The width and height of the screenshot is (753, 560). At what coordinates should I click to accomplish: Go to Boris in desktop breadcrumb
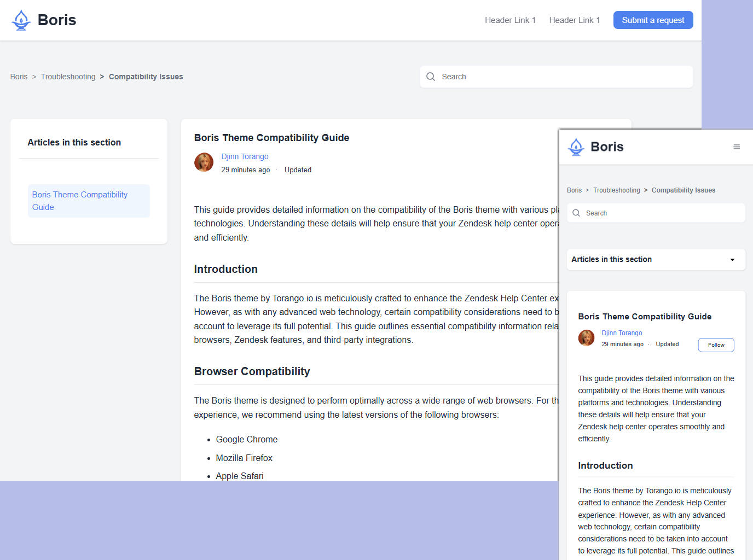click(19, 77)
